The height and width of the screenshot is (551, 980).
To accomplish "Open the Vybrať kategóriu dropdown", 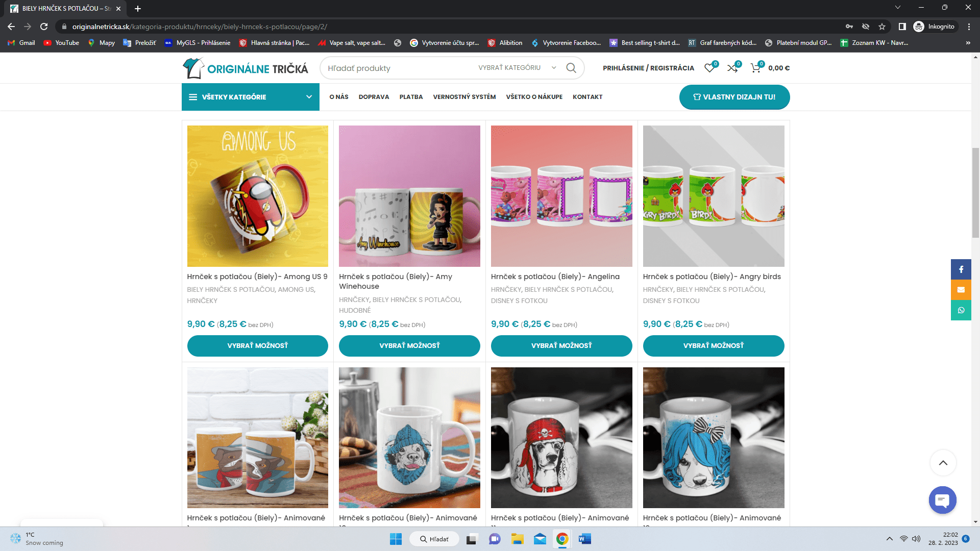I will [x=517, y=68].
